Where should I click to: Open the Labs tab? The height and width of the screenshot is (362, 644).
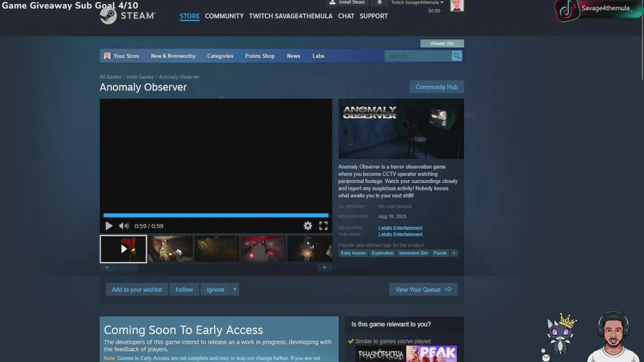tap(318, 56)
